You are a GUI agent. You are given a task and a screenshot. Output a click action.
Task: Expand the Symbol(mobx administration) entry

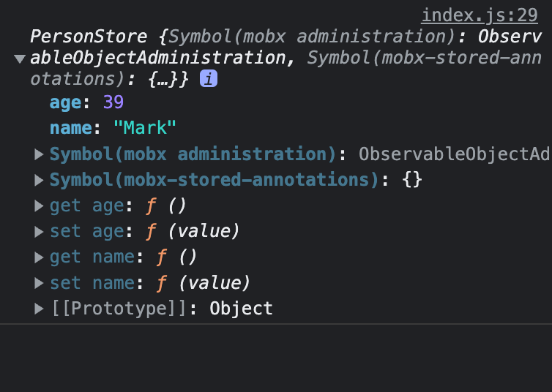click(x=39, y=154)
